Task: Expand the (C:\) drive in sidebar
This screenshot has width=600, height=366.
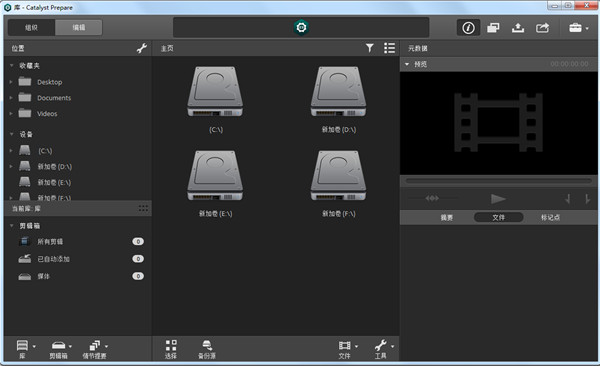Action: click(11, 150)
